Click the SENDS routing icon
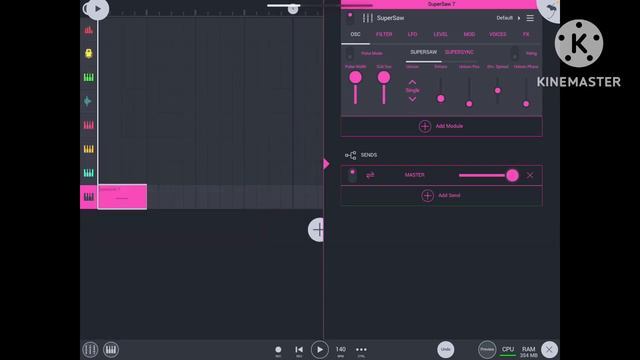The image size is (640, 360). 350,155
